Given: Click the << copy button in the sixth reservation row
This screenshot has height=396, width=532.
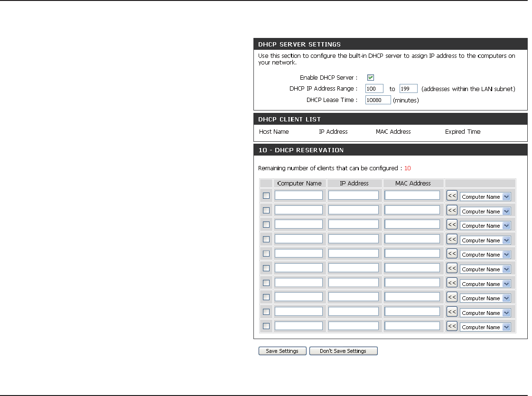Looking at the screenshot, I should (452, 268).
